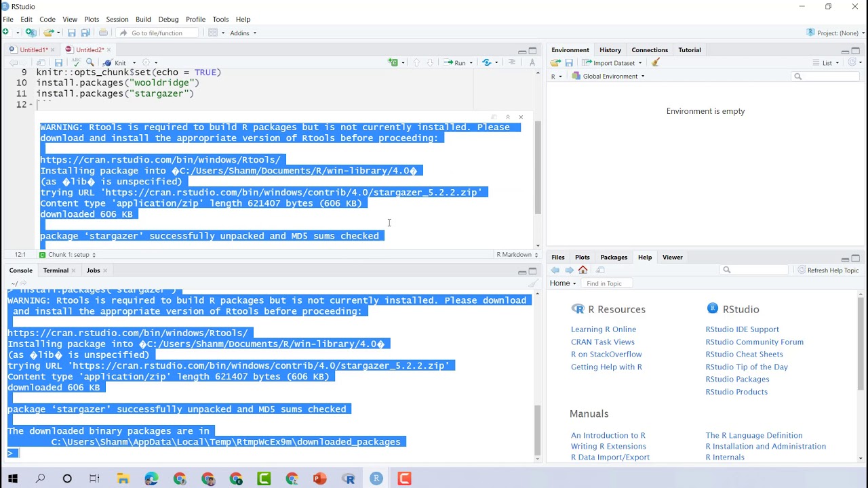Open an existing file with the folder icon
This screenshot has width=868, height=488.
point(48,33)
